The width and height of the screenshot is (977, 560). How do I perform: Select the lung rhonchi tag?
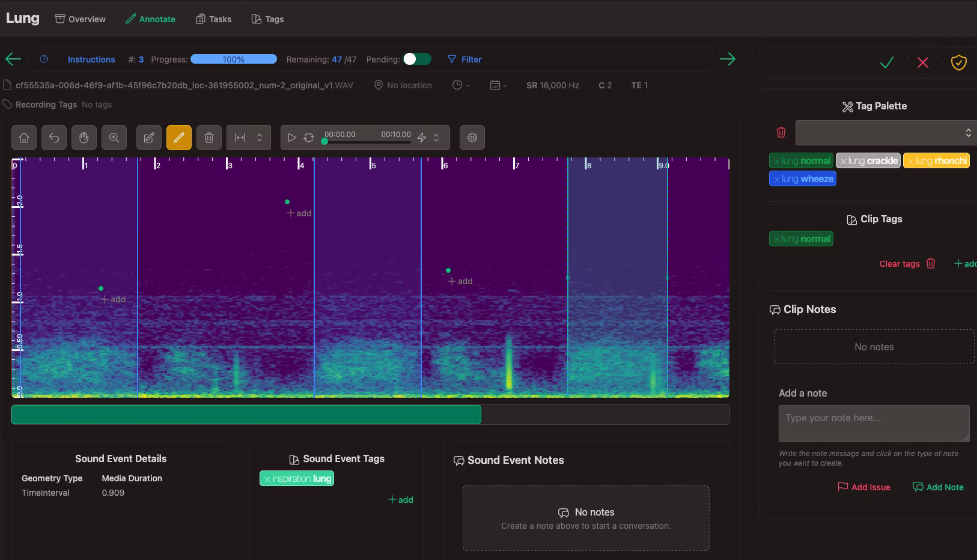[x=936, y=160]
